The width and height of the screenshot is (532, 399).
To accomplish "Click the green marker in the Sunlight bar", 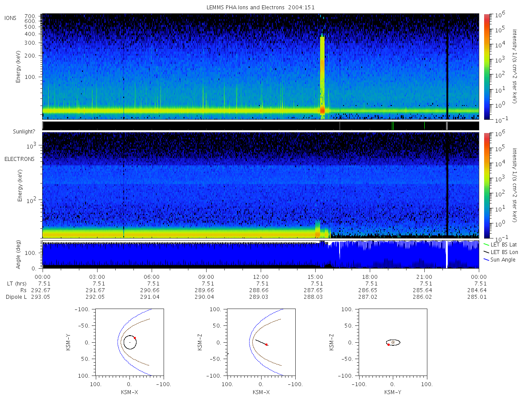I will click(x=393, y=126).
